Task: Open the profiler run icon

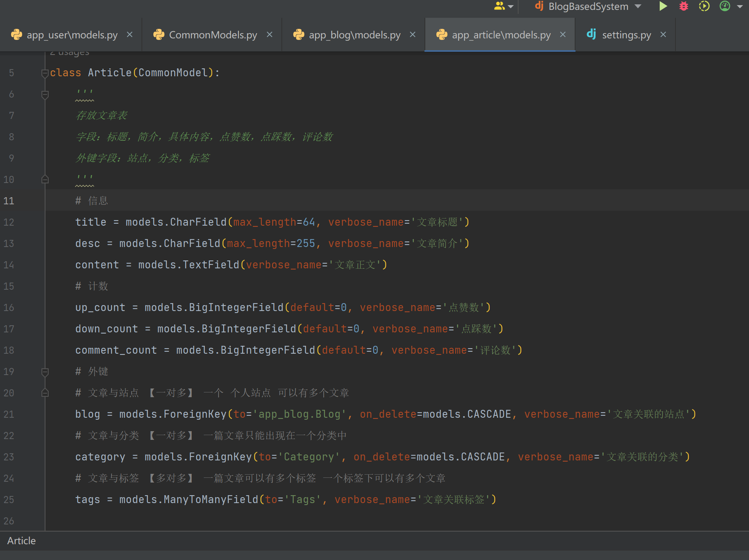Action: (724, 6)
